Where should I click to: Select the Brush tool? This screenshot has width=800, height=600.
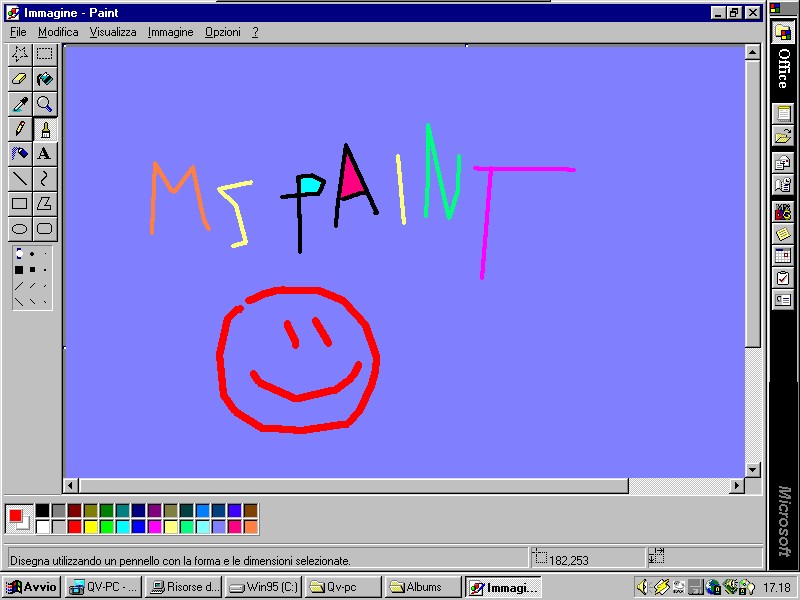[45, 129]
